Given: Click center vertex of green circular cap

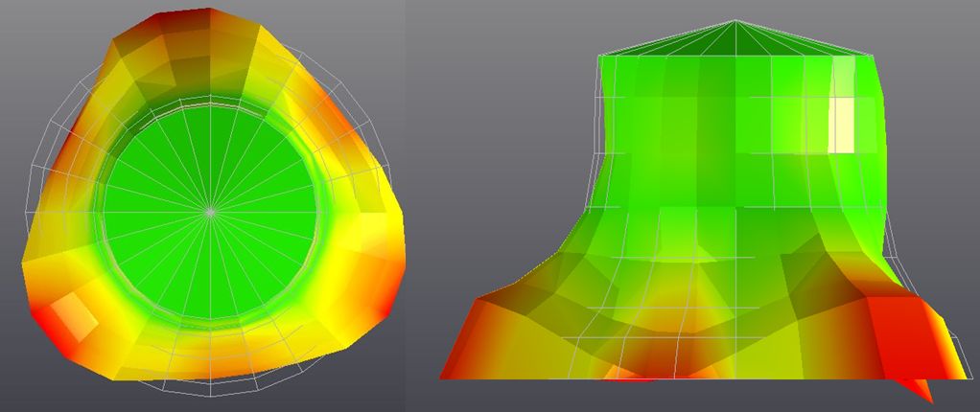Looking at the screenshot, I should (210, 209).
